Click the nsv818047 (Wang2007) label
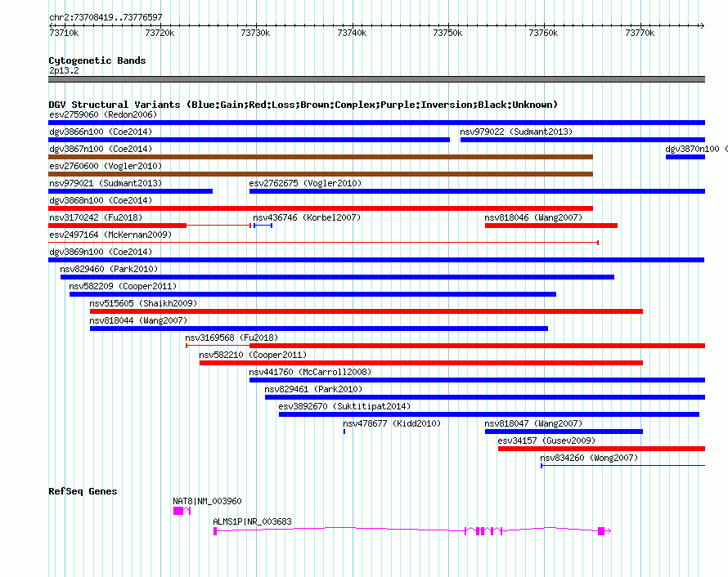Image resolution: width=728 pixels, height=577 pixels. click(533, 423)
